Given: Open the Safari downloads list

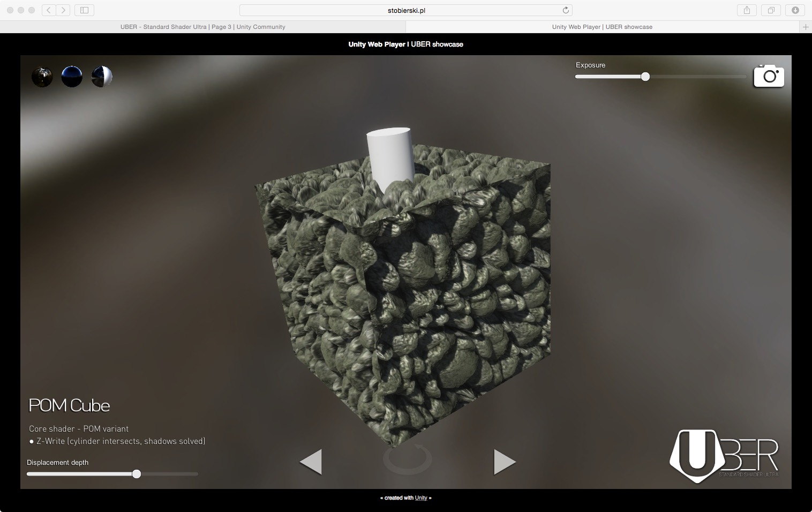Looking at the screenshot, I should tap(795, 10).
